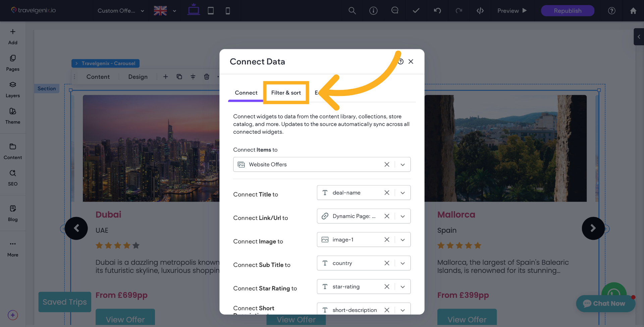The image size is (644, 327).
Task: Switch to tablet view
Action: click(211, 11)
